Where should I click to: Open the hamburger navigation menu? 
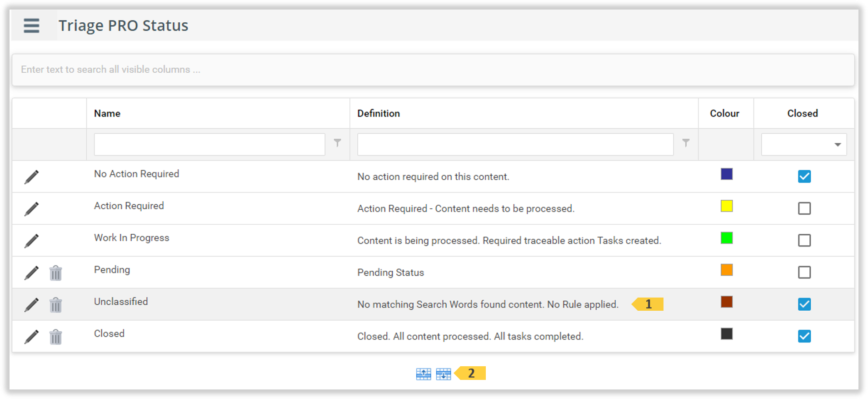point(31,25)
